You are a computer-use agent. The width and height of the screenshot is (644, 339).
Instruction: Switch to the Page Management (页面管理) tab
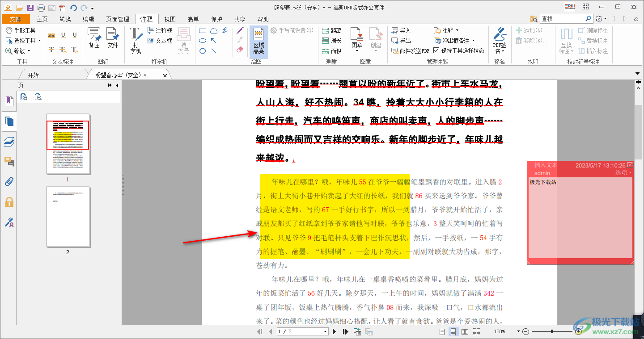point(118,19)
